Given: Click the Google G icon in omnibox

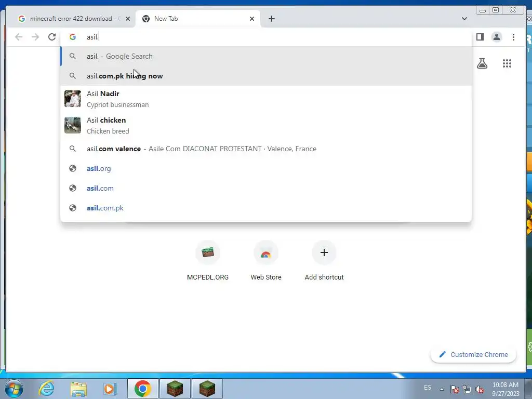Looking at the screenshot, I should coord(73,37).
